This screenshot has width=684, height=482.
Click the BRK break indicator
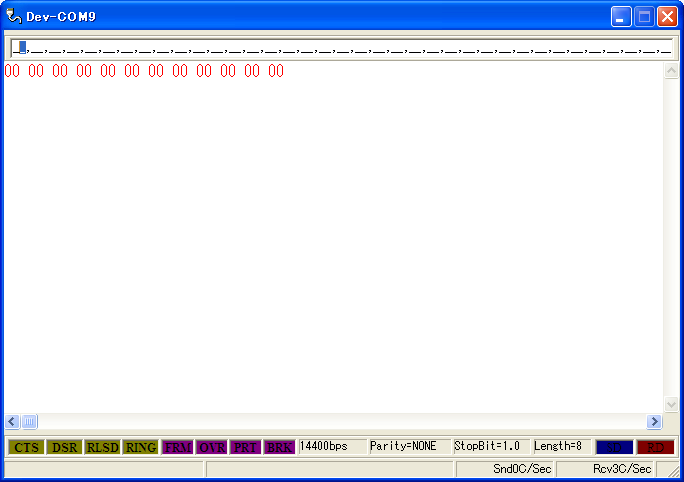[x=280, y=447]
